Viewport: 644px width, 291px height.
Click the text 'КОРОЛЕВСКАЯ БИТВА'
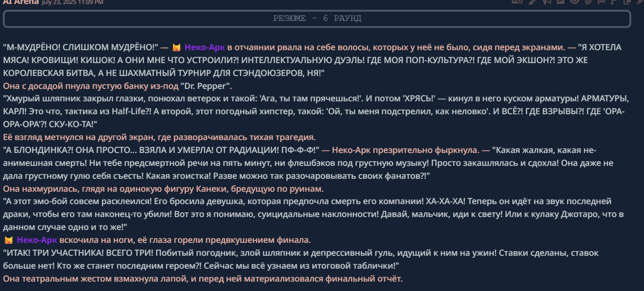click(x=49, y=73)
